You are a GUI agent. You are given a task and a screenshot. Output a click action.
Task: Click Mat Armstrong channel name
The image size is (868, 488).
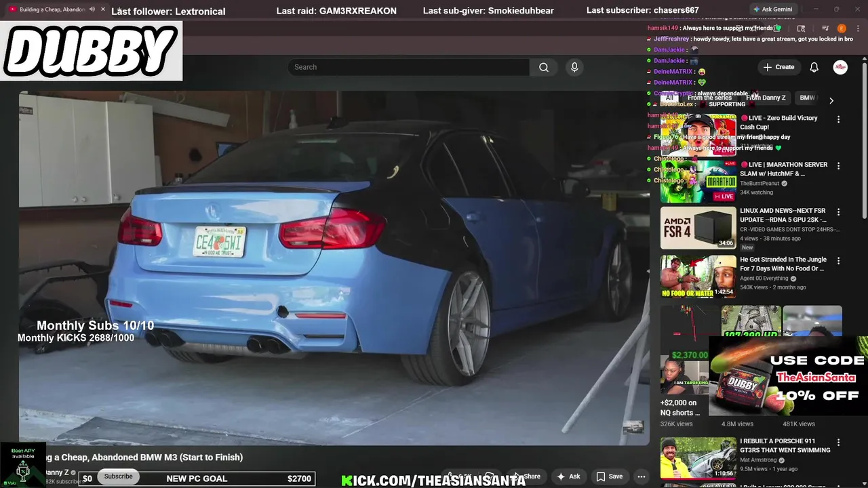pos(758,460)
